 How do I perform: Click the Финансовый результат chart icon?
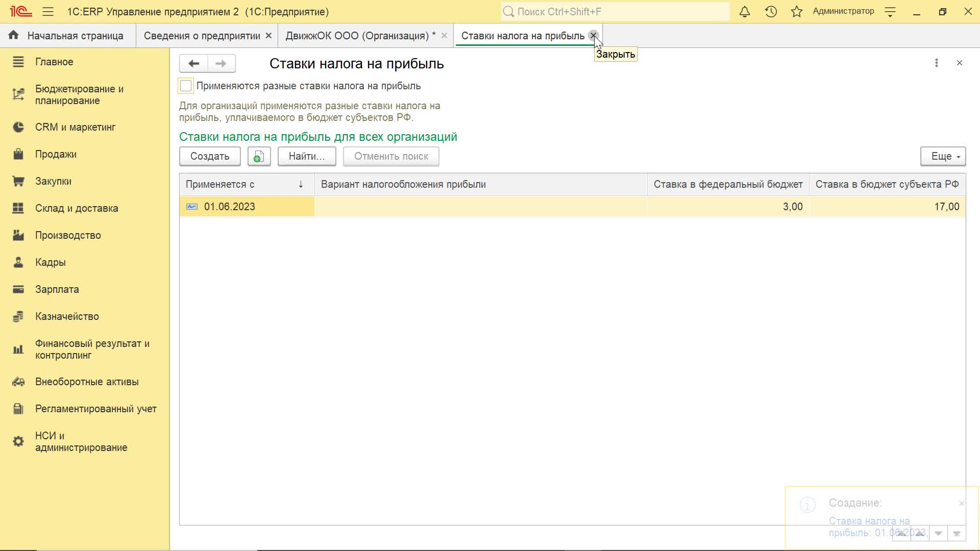click(18, 349)
